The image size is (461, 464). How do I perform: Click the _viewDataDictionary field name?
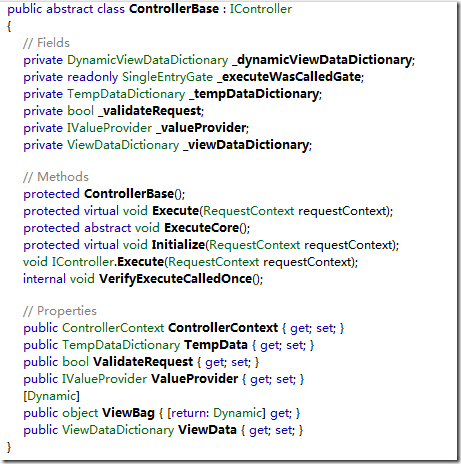246,145
